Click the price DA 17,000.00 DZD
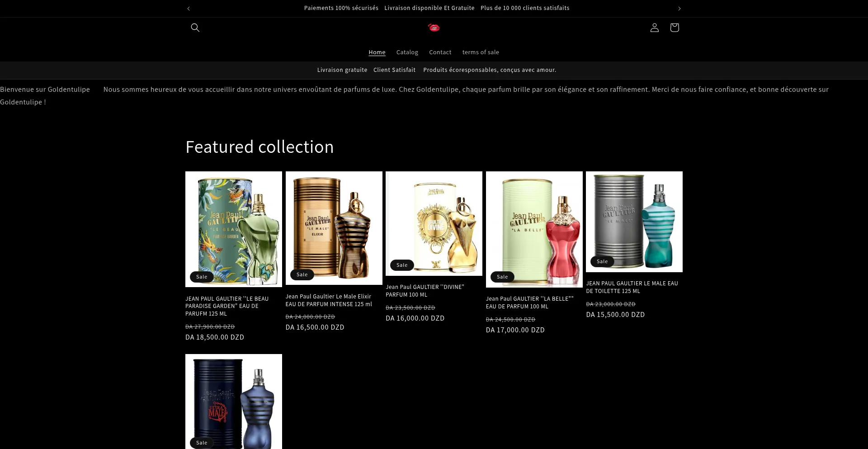Screen dimensions: 868x449 tap(515, 330)
